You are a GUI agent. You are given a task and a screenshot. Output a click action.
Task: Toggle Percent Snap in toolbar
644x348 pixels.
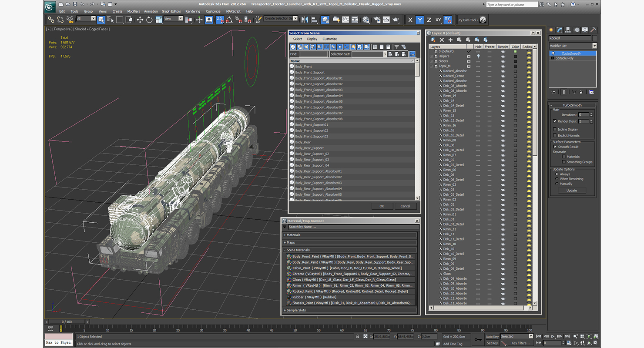tap(238, 20)
